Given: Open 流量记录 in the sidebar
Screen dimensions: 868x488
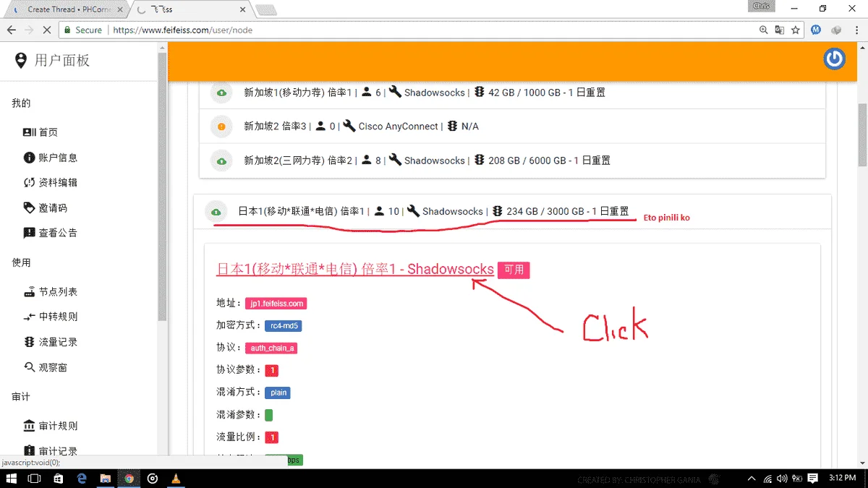Looking at the screenshot, I should [x=51, y=342].
